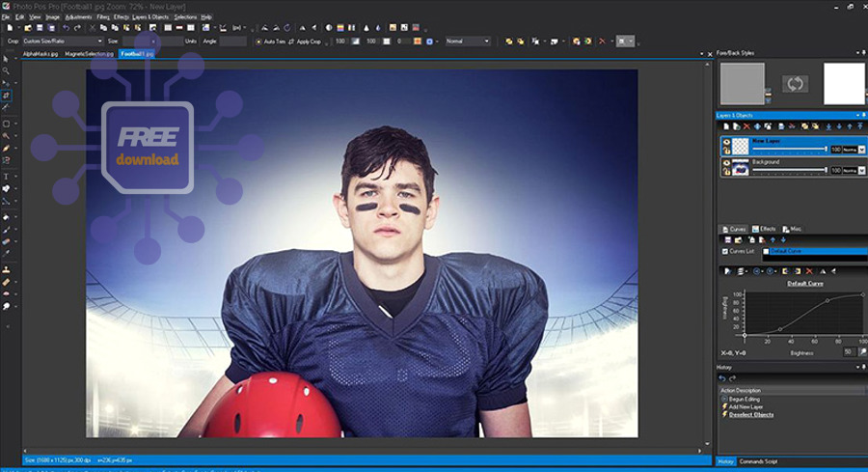
Task: Select the crop tool in the left toolbox
Action: click(6, 96)
